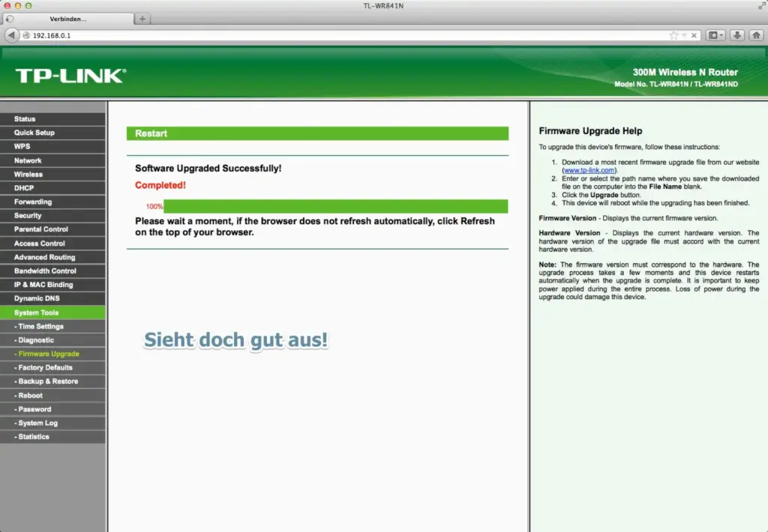
Task: Click the TP-LINK logo in header
Action: pyautogui.click(x=70, y=75)
